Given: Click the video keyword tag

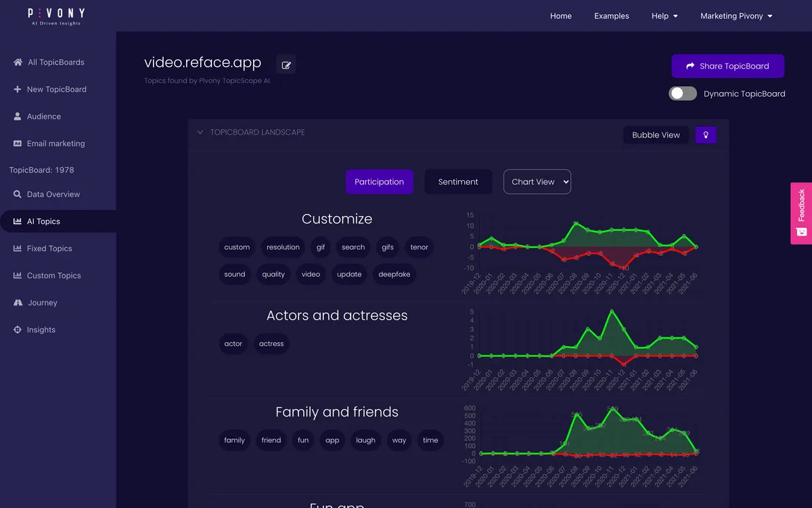Looking at the screenshot, I should coord(311,274).
